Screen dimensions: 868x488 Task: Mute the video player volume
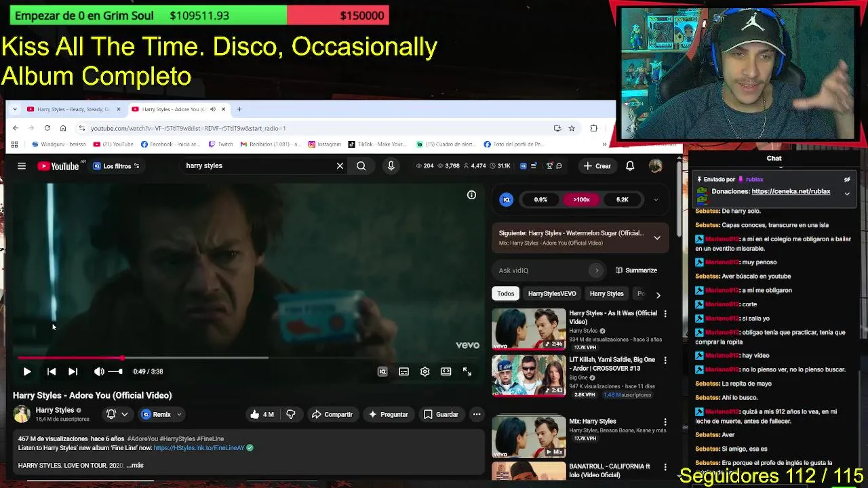tap(99, 371)
